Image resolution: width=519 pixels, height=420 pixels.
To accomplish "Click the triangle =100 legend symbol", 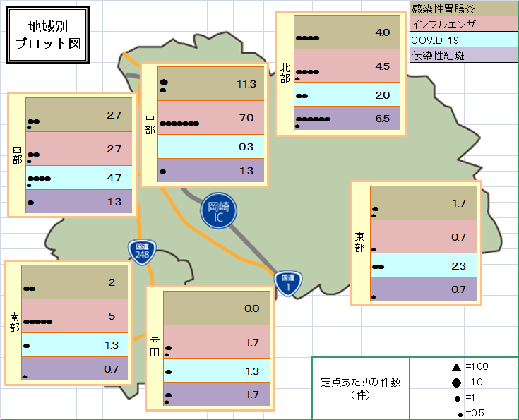I will pyautogui.click(x=456, y=367).
